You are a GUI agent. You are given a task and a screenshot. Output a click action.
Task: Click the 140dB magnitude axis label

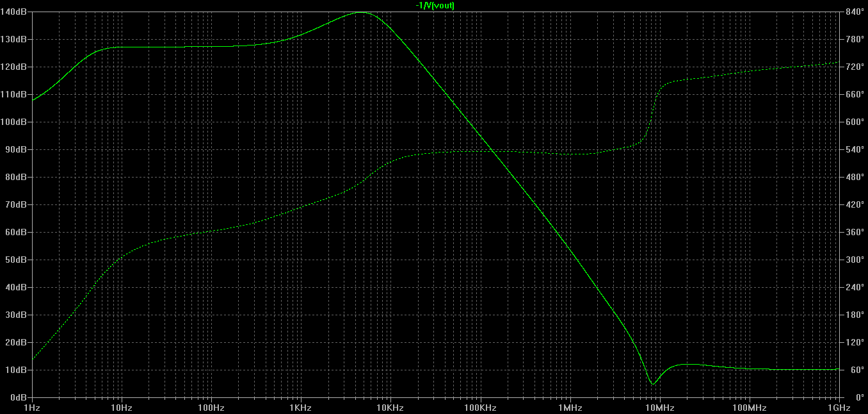15,12
